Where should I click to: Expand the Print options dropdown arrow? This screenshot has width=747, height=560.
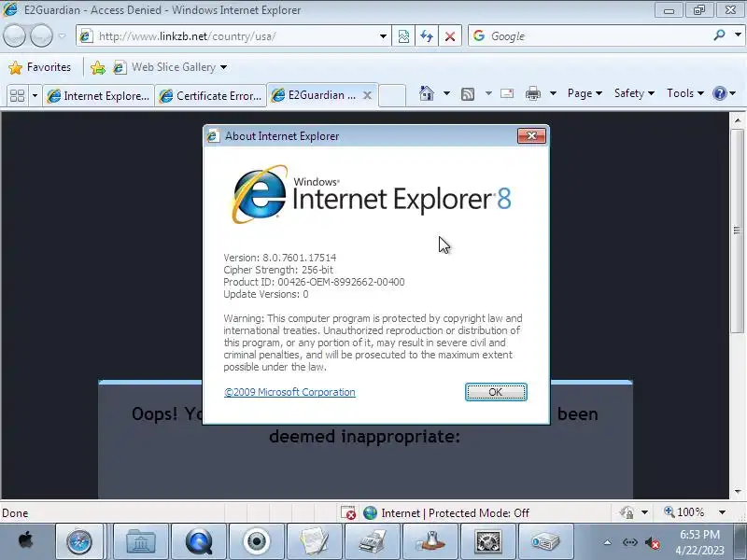(x=553, y=93)
